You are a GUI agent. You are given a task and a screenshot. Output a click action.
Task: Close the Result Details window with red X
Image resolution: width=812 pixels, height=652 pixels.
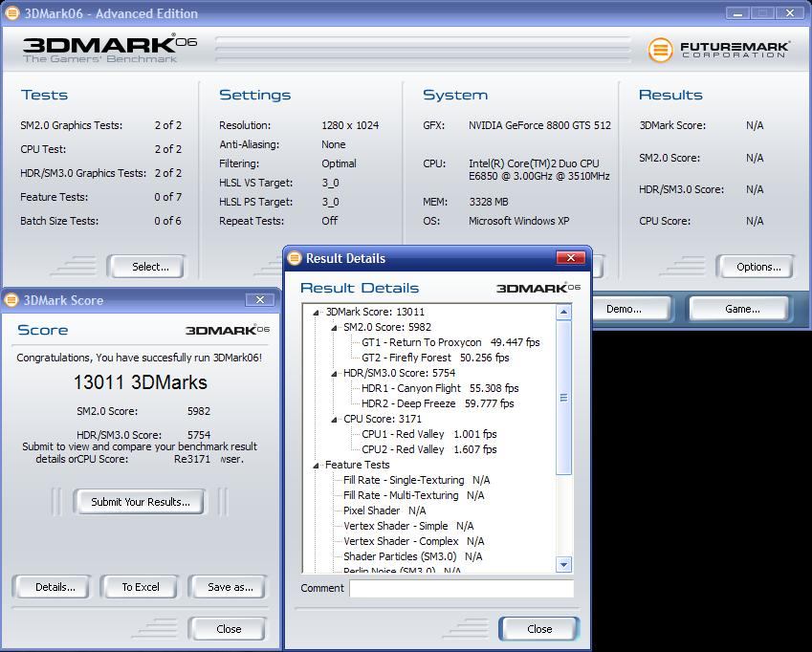tap(571, 257)
